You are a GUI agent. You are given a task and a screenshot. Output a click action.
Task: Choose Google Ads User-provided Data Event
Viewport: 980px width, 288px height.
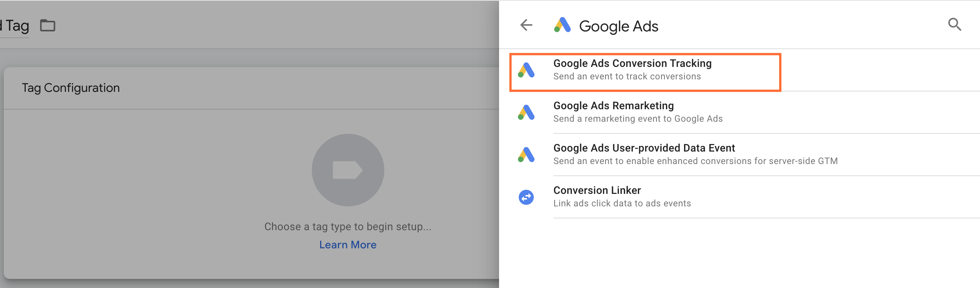(x=644, y=148)
